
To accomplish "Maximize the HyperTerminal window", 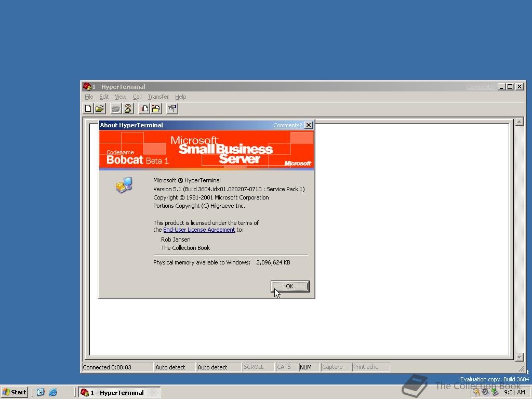I will click(x=510, y=87).
